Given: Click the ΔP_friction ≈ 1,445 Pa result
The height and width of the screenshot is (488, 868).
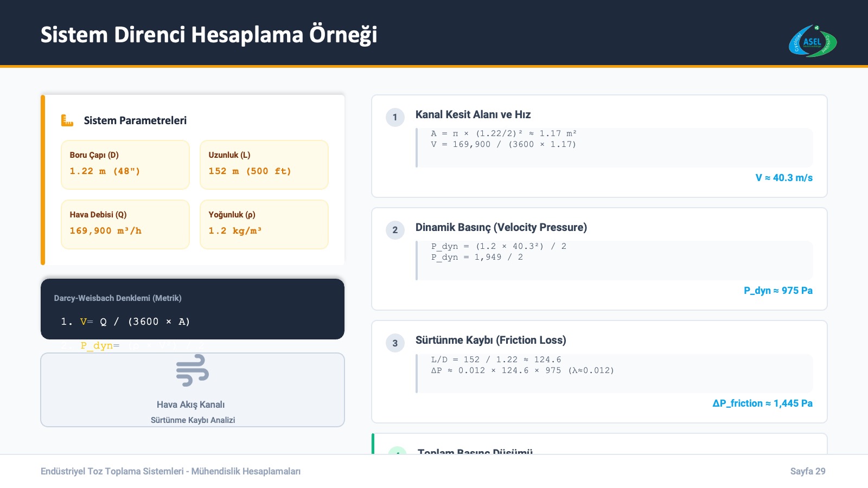Looking at the screenshot, I should (762, 403).
